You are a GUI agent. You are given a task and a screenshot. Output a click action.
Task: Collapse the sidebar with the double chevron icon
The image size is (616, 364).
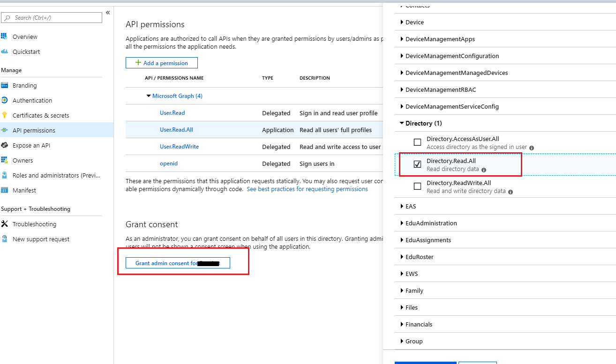pyautogui.click(x=108, y=13)
